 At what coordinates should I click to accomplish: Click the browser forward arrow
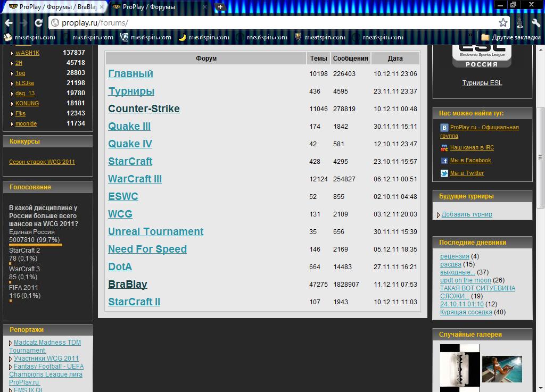(x=23, y=23)
